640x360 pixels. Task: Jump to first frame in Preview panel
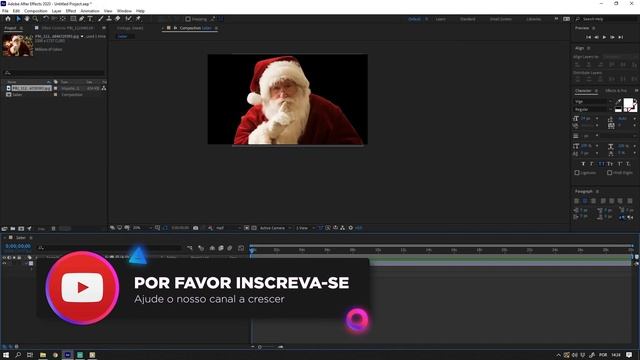click(588, 37)
